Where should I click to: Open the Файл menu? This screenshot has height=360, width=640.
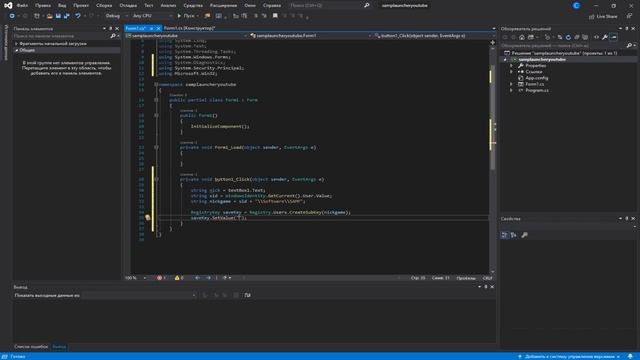coord(22,6)
